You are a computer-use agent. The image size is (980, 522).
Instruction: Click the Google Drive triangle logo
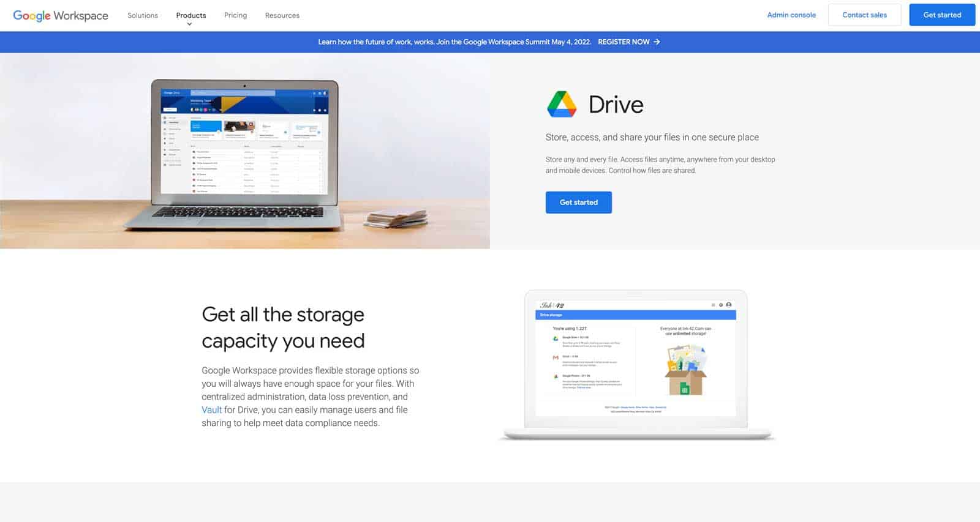(x=562, y=104)
